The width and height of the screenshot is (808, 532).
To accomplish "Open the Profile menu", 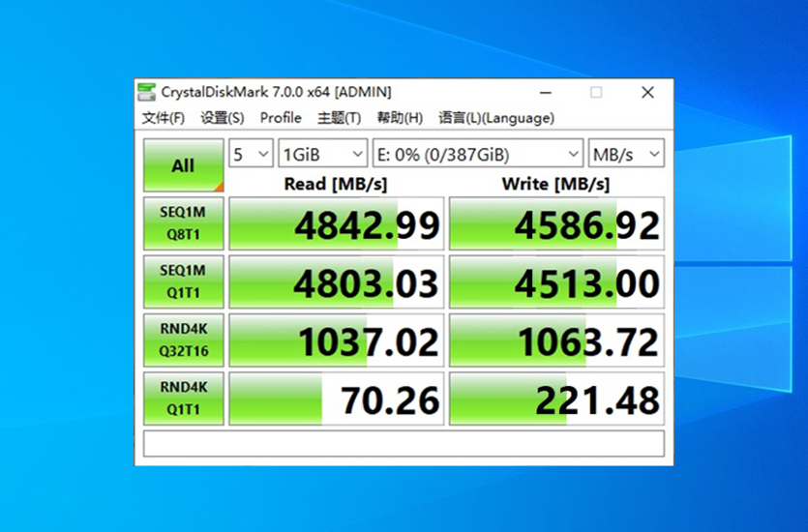I will tap(281, 118).
